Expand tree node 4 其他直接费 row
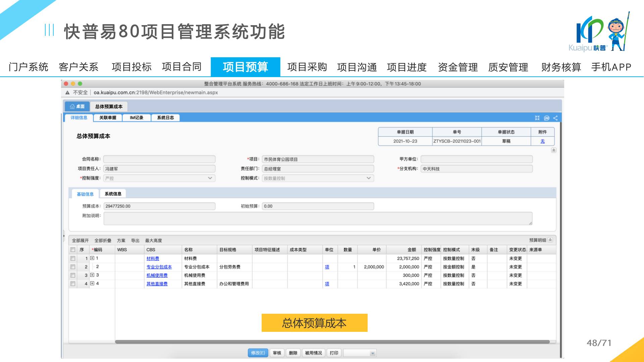The width and height of the screenshot is (644, 362). [x=92, y=284]
